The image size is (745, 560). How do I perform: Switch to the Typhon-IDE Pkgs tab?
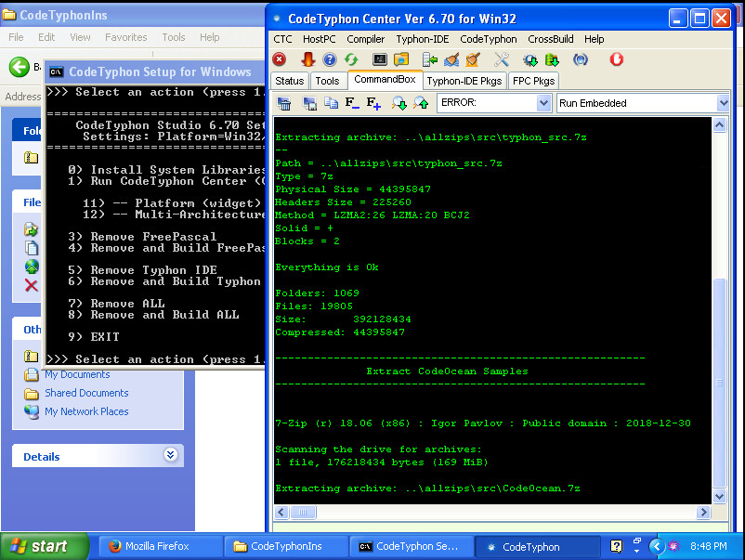[x=464, y=81]
